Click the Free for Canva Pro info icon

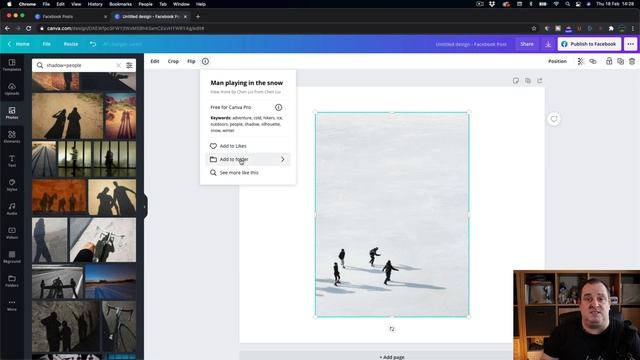[278, 107]
